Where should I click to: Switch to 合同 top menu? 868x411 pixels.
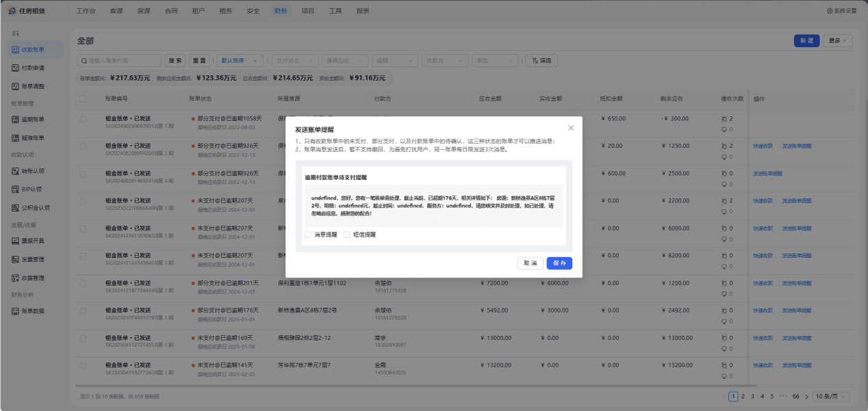171,11
